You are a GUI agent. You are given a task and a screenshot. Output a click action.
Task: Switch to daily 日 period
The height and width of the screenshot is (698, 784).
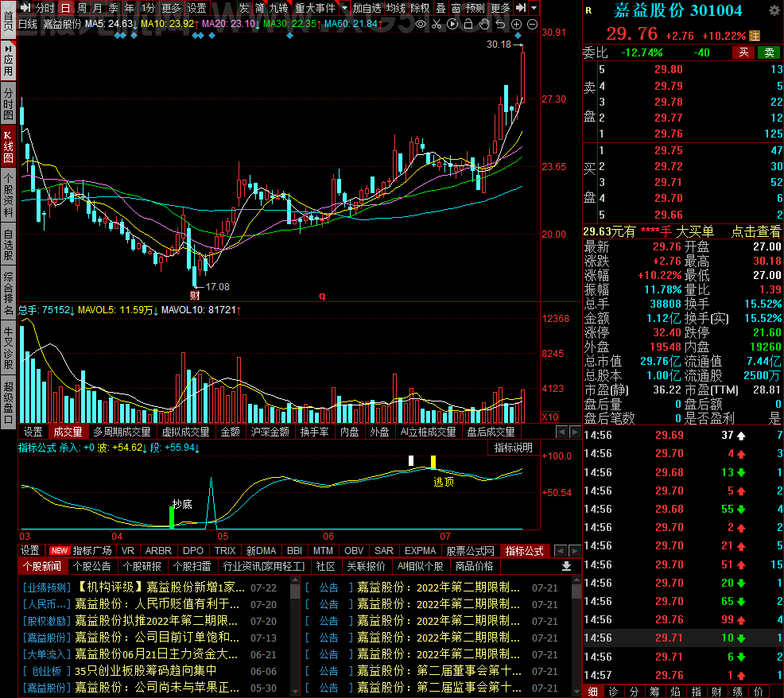click(x=65, y=8)
